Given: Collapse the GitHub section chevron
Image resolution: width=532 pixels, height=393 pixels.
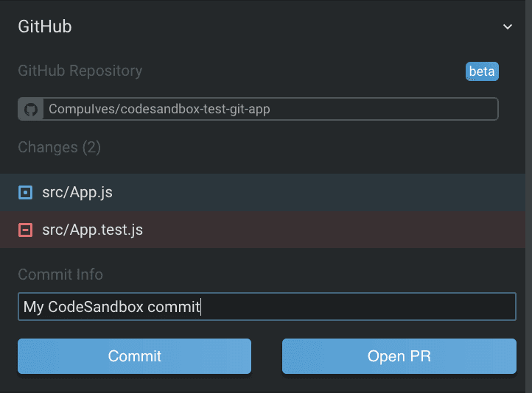Looking at the screenshot, I should pyautogui.click(x=507, y=27).
